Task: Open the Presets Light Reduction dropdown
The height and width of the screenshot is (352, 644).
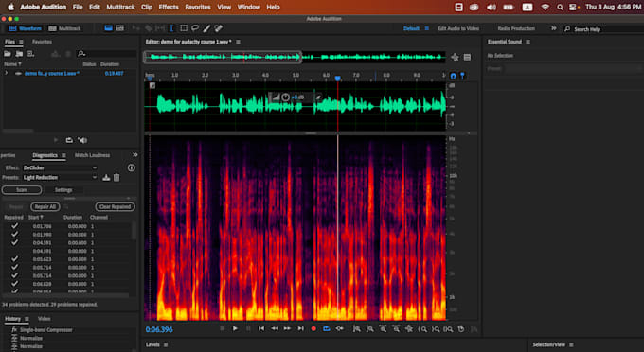Action: (x=60, y=178)
